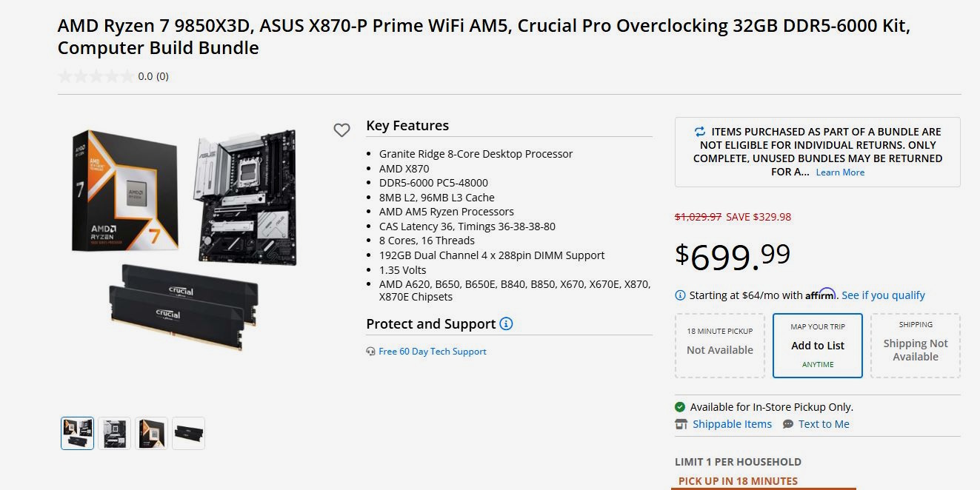The image size is (980, 490).
Task: Open Free 60 Day Tech Support
Action: (433, 351)
